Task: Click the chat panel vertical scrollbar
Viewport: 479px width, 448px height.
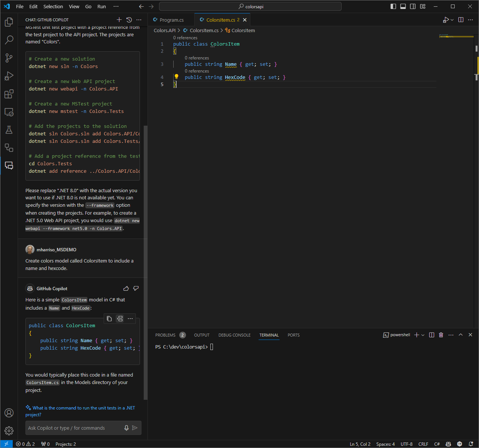Action: pos(146,262)
